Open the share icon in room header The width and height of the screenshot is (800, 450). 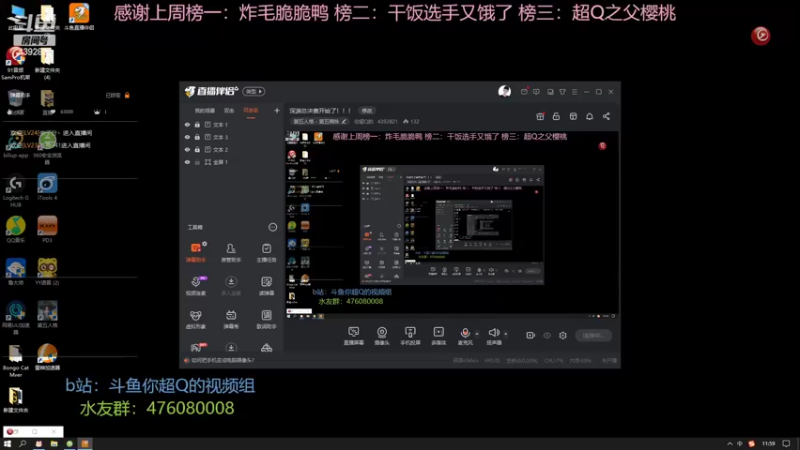pos(606,116)
